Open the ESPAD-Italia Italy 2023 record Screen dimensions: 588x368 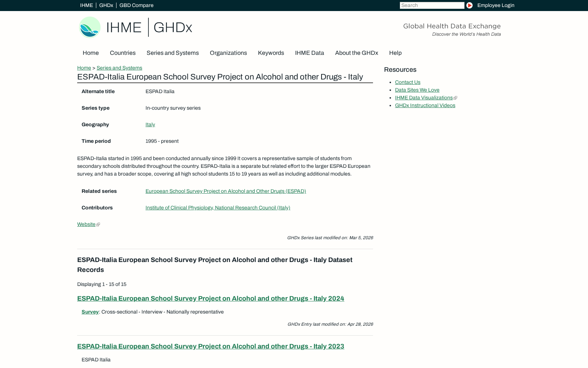tap(211, 346)
